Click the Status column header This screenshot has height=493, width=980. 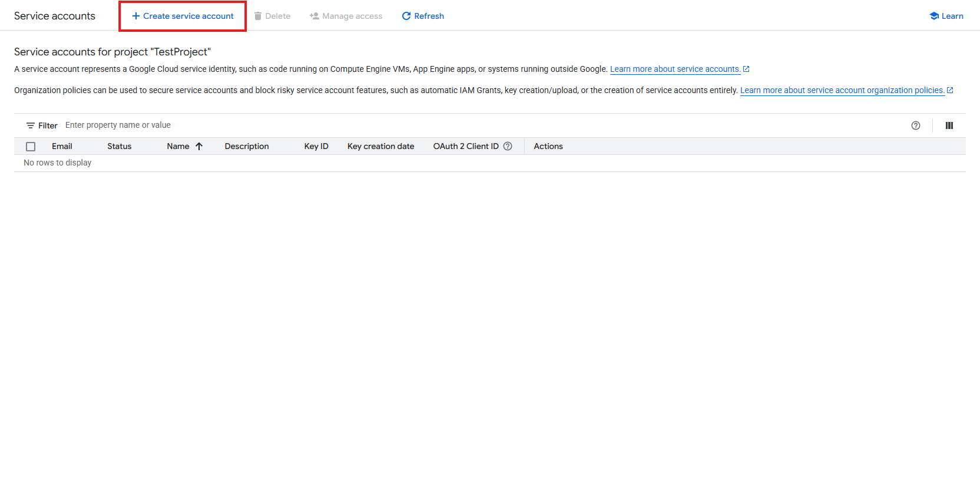[x=119, y=146]
